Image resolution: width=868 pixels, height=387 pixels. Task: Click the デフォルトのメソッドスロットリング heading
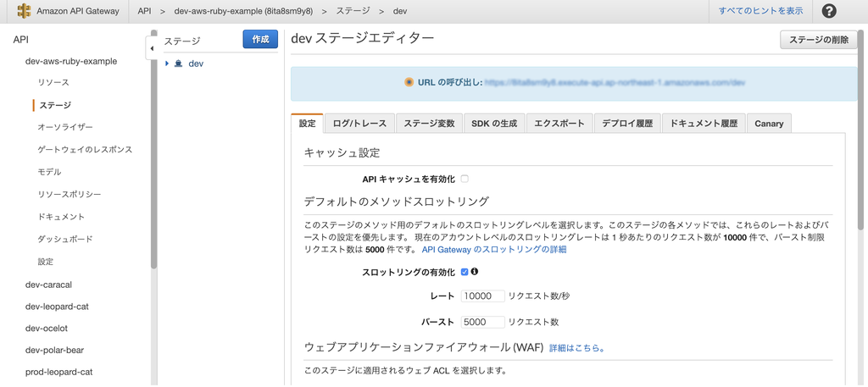click(x=397, y=202)
